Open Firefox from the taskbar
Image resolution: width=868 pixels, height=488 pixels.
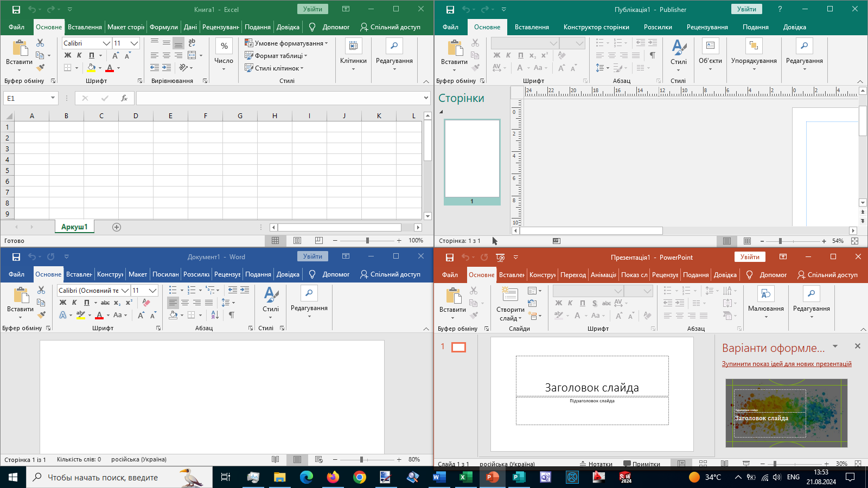click(333, 477)
